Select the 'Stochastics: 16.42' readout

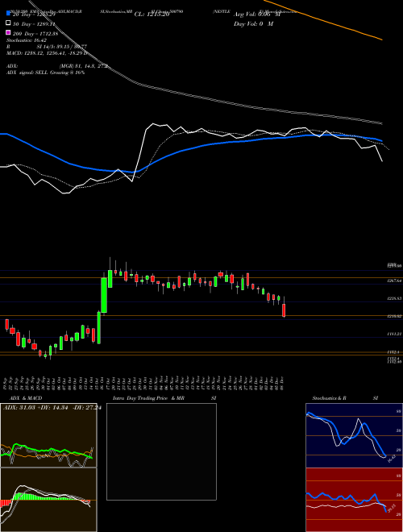pyautogui.click(x=27, y=40)
